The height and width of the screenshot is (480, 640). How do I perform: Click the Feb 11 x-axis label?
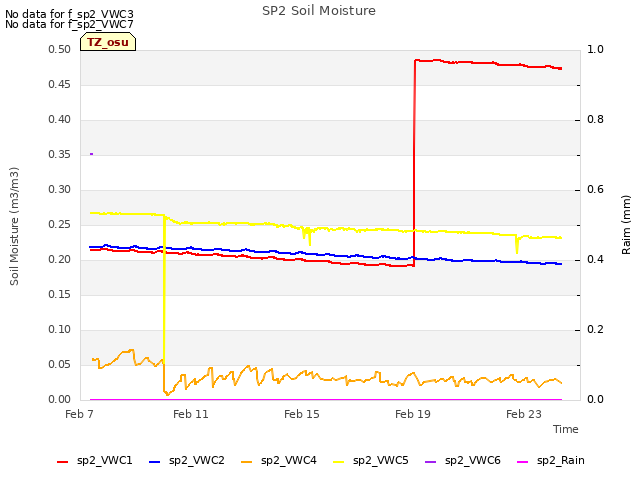(191, 414)
